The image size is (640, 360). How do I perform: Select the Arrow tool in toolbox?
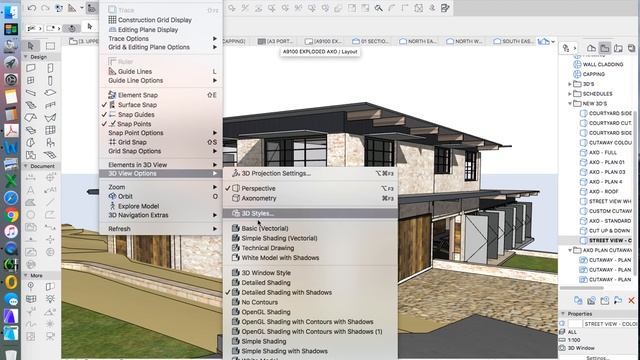(x=31, y=46)
